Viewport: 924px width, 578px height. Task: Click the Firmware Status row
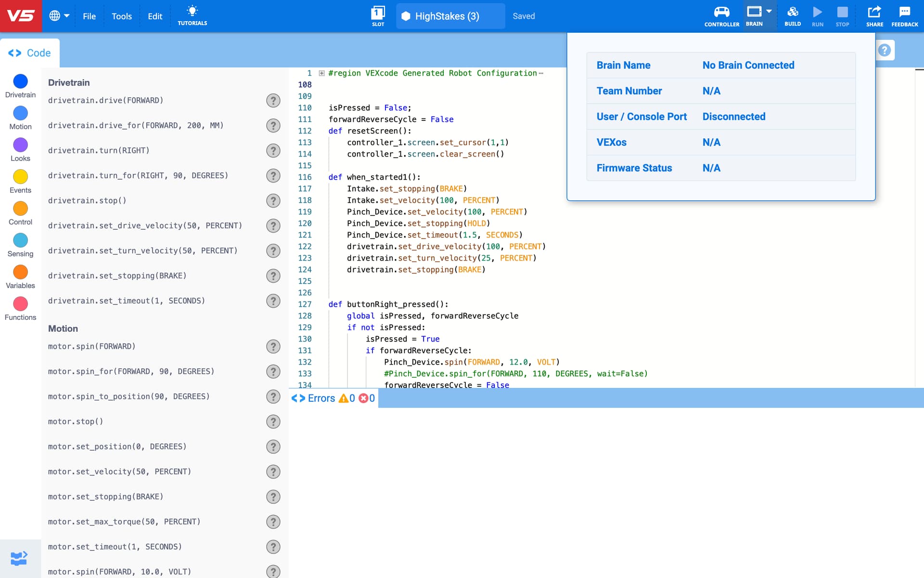(721, 168)
